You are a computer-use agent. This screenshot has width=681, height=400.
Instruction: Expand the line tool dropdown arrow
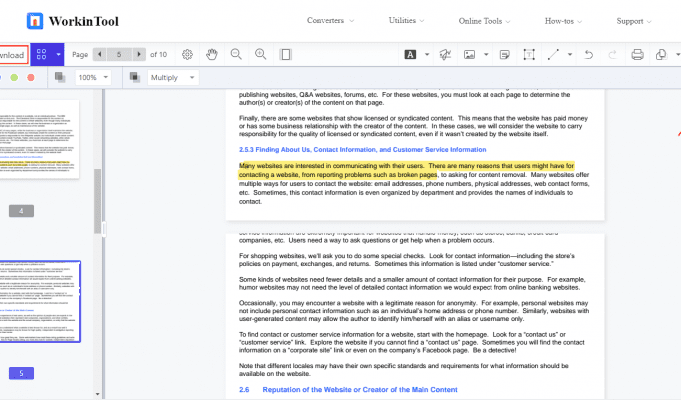(x=570, y=54)
